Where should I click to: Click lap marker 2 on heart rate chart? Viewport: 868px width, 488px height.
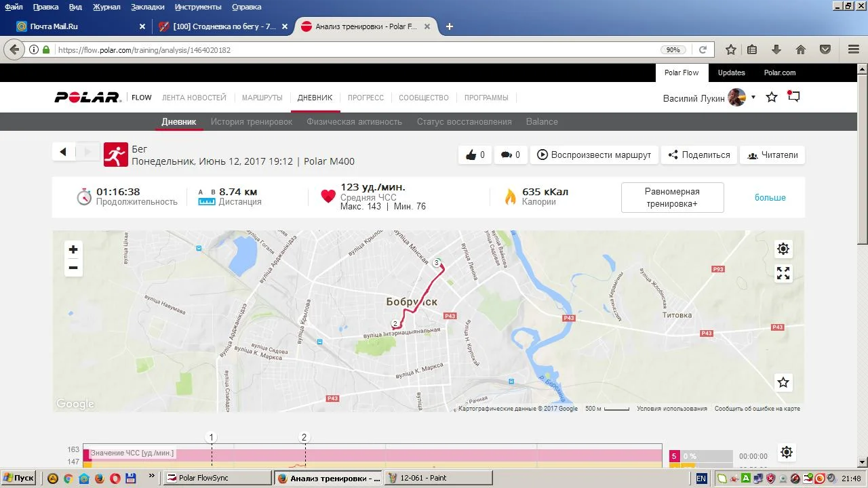click(x=304, y=437)
